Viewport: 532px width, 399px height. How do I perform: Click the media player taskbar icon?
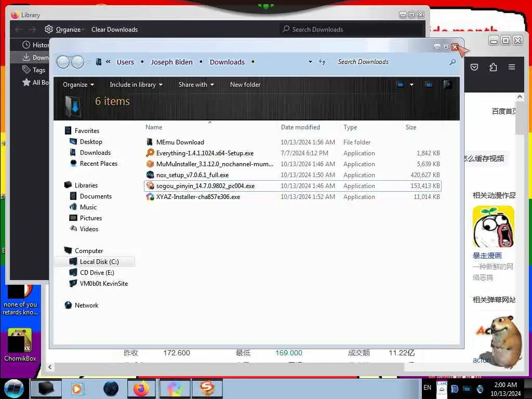click(x=77, y=389)
